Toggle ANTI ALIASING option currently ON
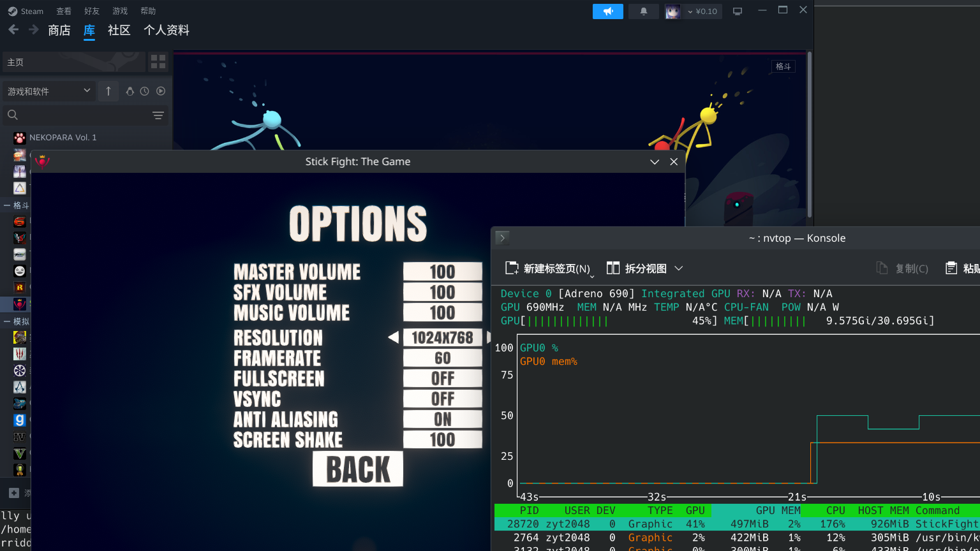The width and height of the screenshot is (980, 551). click(443, 420)
